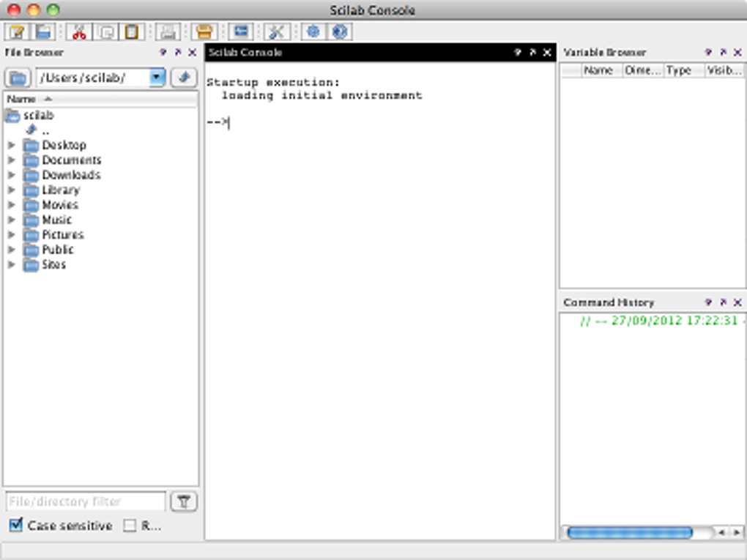Close the Command History panel

737,302
